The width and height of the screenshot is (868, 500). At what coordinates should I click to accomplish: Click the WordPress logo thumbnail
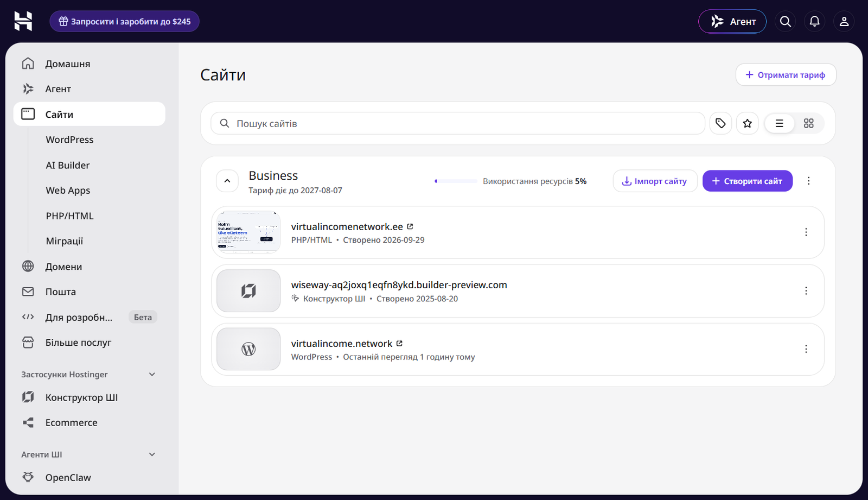(248, 349)
